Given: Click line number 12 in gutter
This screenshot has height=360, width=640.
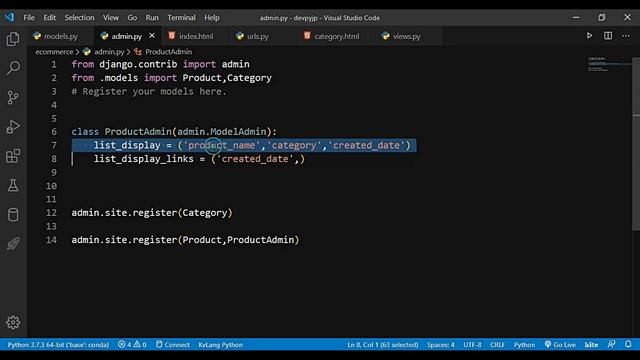Looking at the screenshot, I should [51, 213].
